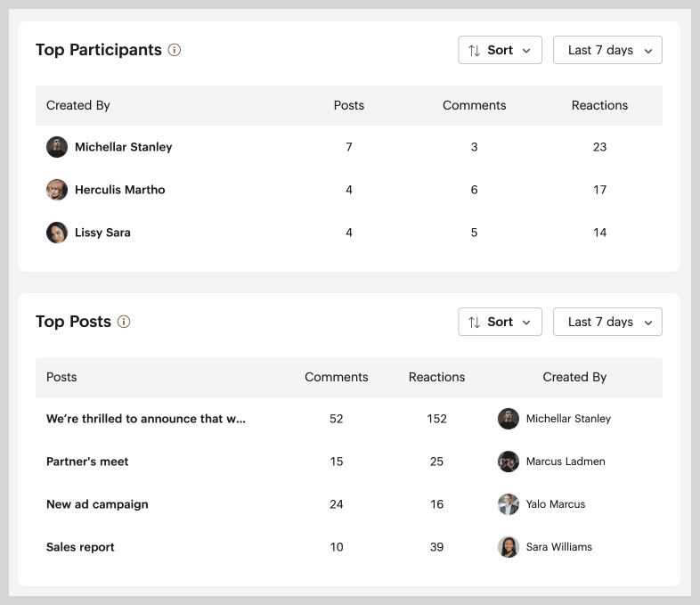
Task: Open the Sales report post
Action: click(80, 547)
